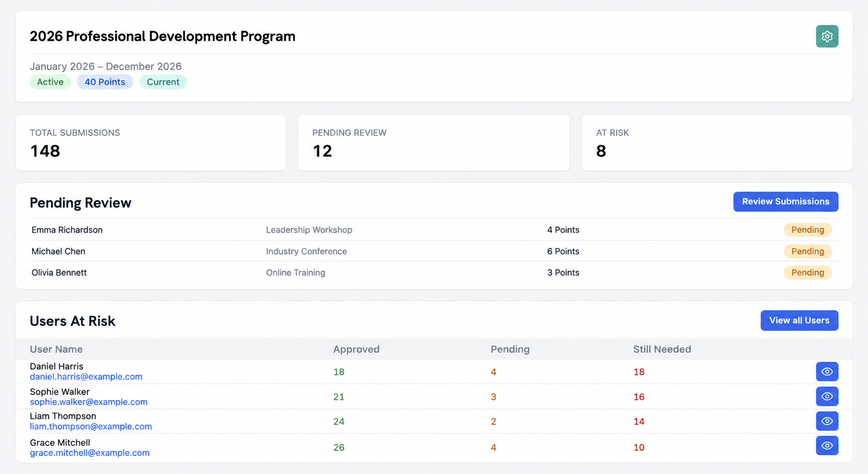
Task: Select the name Grace Mitchell
Action: (60, 443)
